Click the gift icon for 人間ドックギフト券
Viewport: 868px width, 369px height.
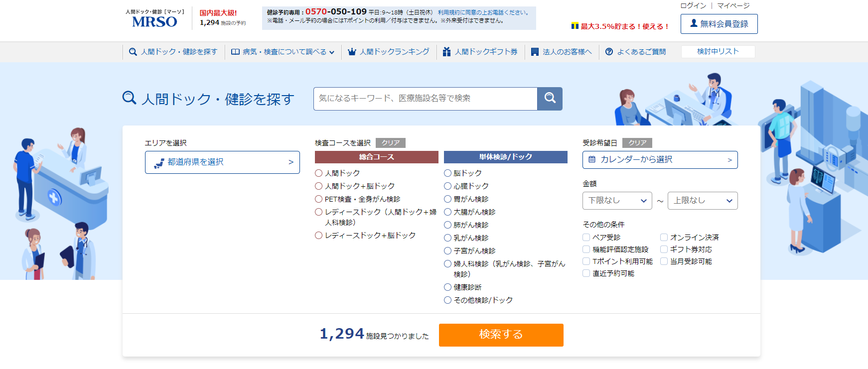[447, 52]
